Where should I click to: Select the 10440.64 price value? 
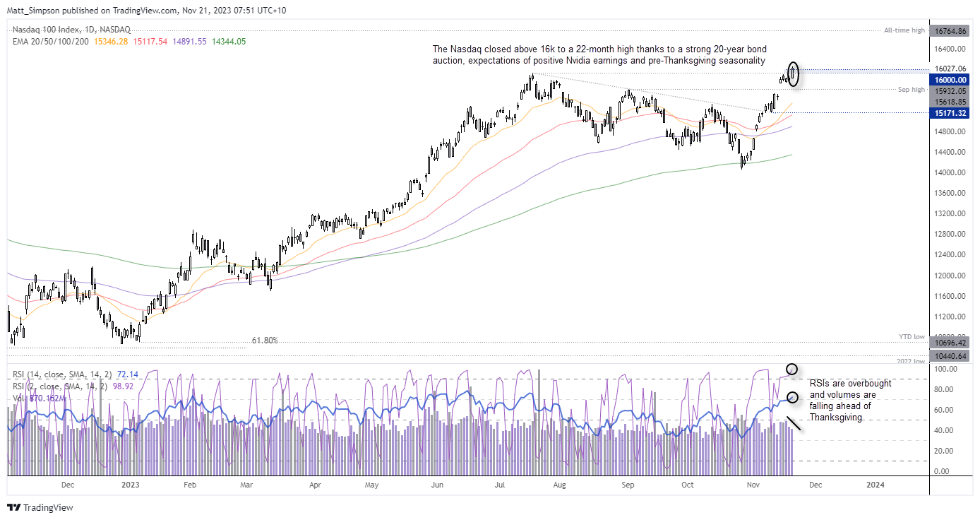[950, 355]
